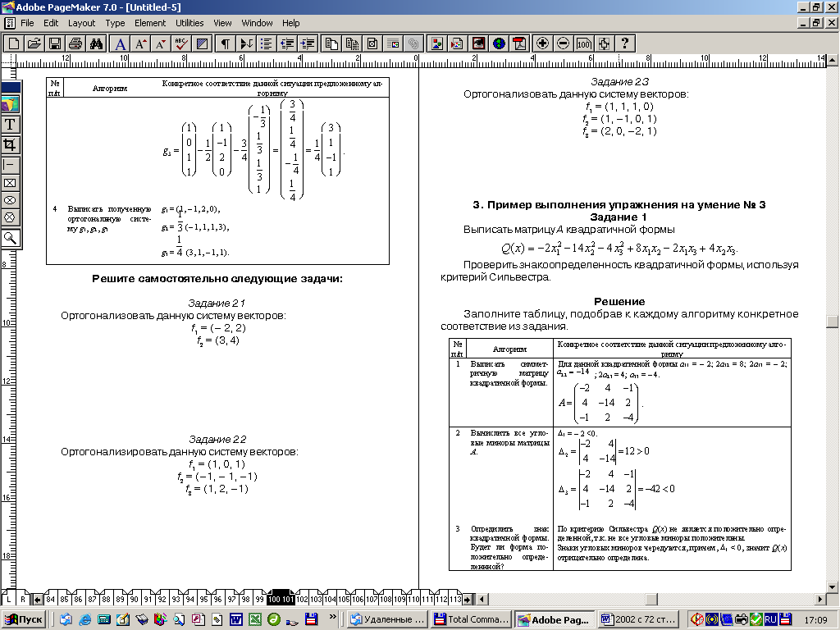Switch to the Удаленные taskbar button
Viewport: 840px width, 630px height.
[x=388, y=619]
